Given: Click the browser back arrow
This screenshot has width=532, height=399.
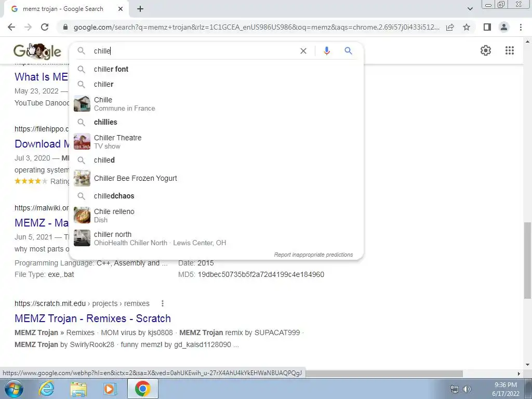Looking at the screenshot, I should coord(11,27).
